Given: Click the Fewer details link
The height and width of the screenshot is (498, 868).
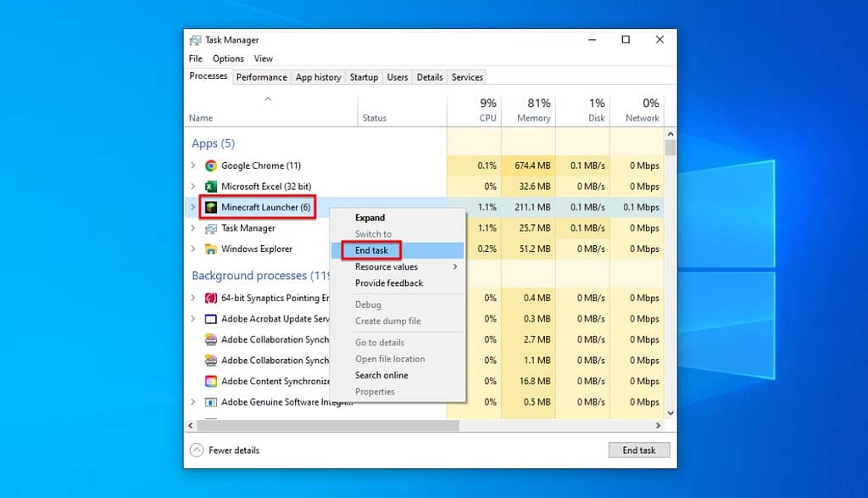Looking at the screenshot, I should coord(234,450).
